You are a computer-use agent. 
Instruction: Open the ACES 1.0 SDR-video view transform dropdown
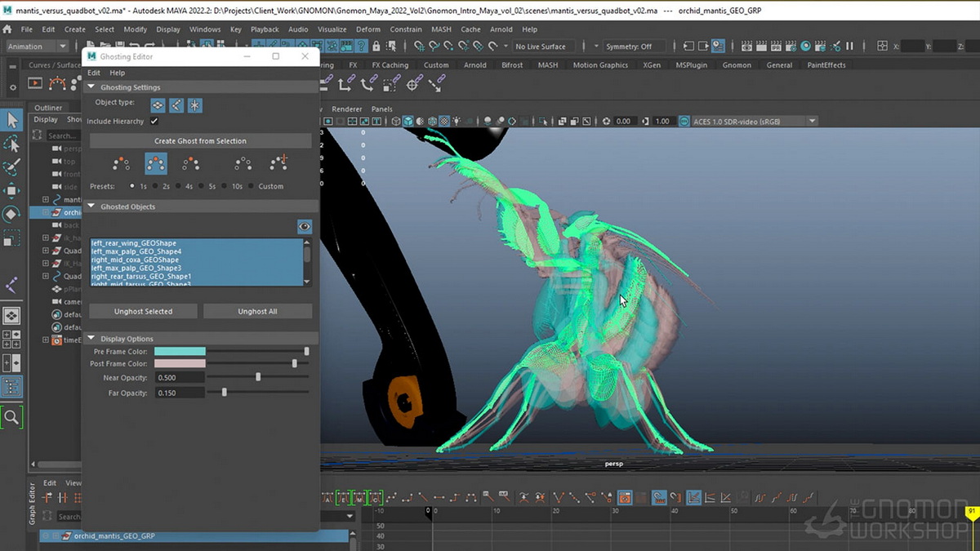[x=753, y=122]
